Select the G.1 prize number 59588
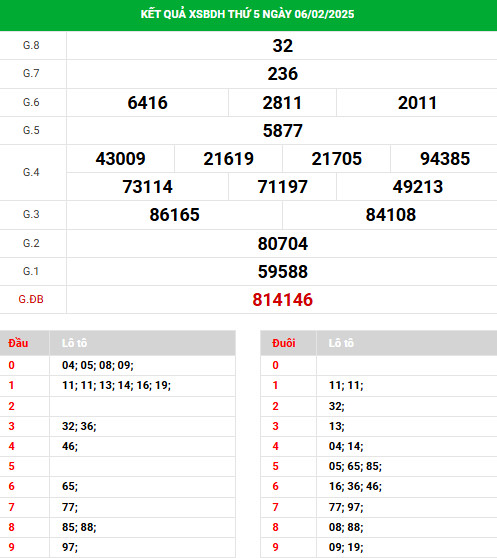497x558 pixels. (282, 272)
